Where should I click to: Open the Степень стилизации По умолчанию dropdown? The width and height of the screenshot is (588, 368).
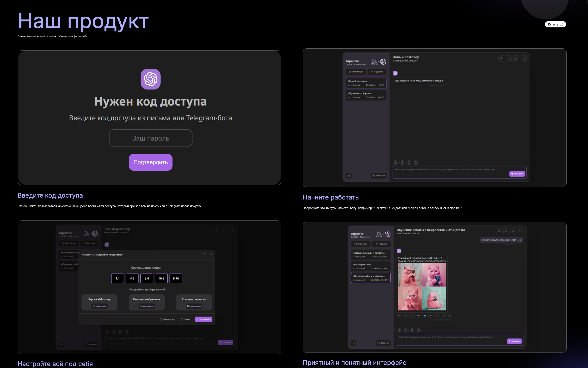click(x=194, y=306)
